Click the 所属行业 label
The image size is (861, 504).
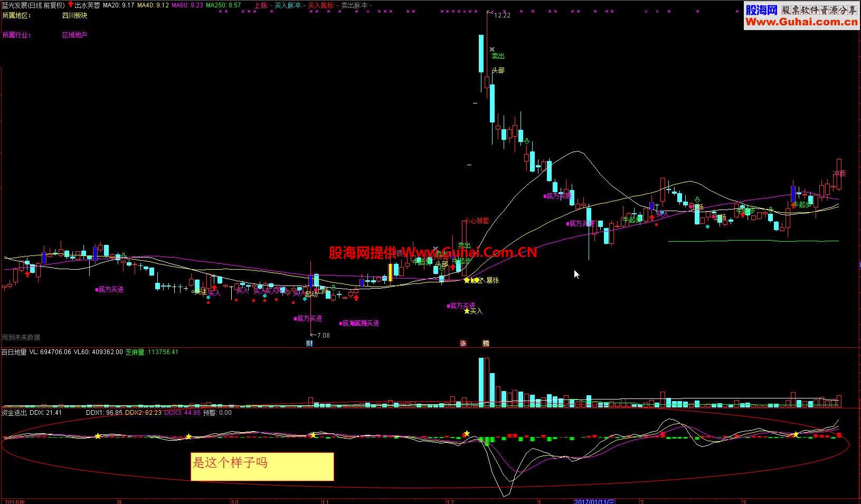16,35
